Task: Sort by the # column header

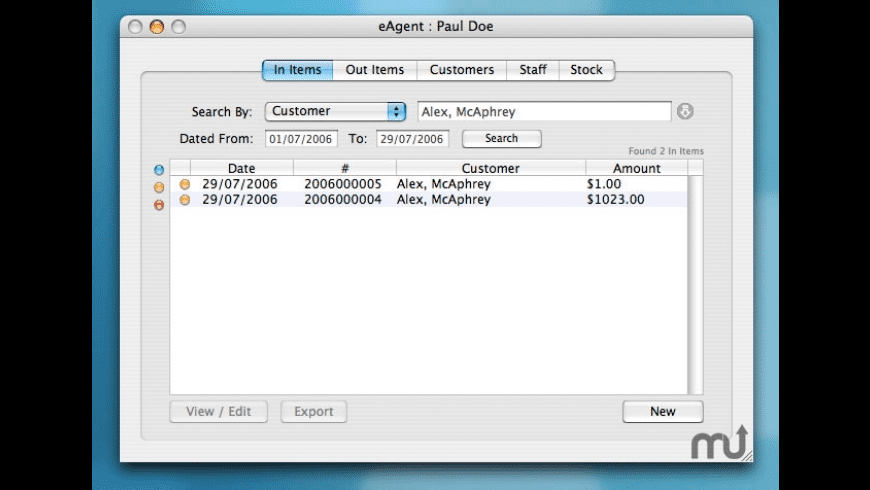Action: [345, 168]
